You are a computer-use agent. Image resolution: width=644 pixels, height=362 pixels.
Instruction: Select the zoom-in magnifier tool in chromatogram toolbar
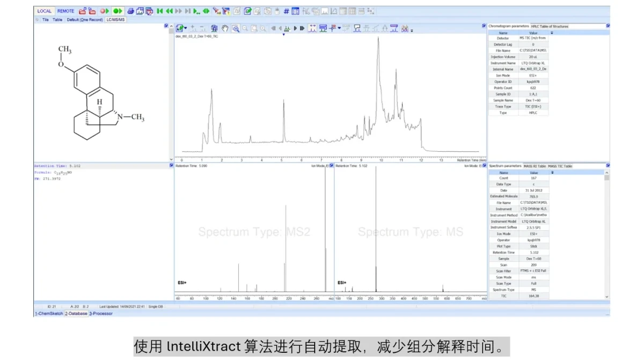235,28
